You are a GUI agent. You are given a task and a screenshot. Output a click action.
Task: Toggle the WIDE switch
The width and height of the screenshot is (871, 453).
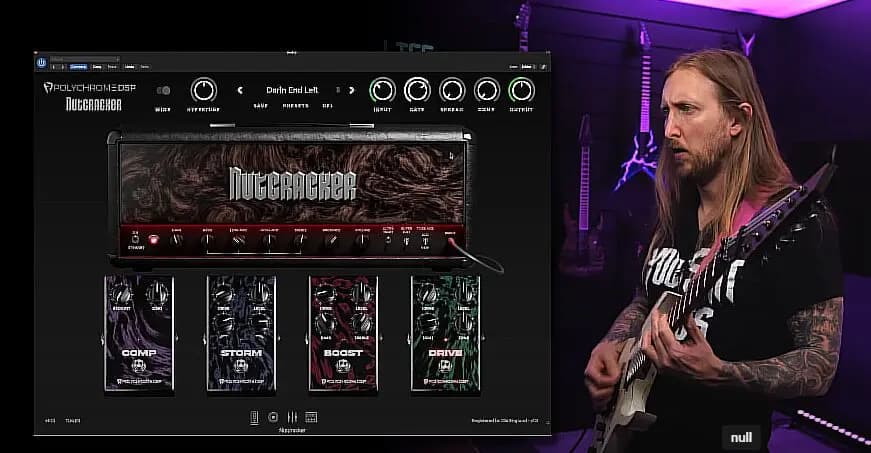tap(163, 90)
